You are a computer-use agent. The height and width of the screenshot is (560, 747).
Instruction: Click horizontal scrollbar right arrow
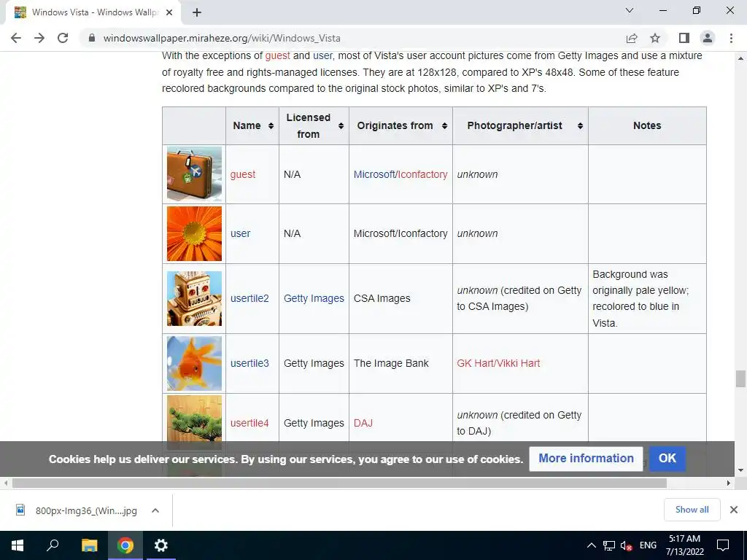(x=729, y=483)
